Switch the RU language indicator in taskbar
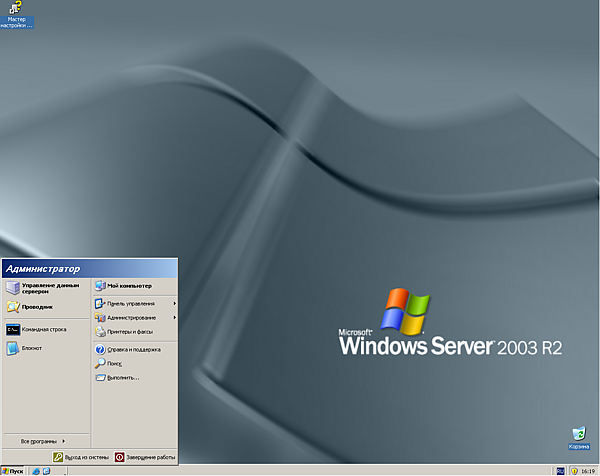The width and height of the screenshot is (600, 476). [559, 470]
